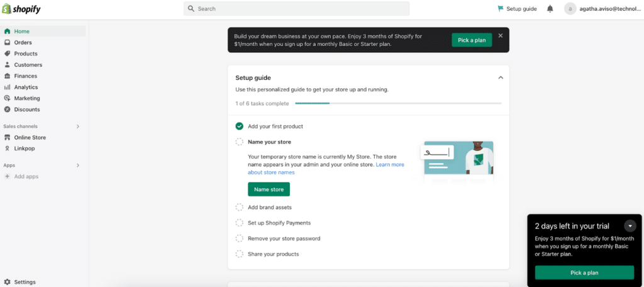The height and width of the screenshot is (287, 644).
Task: Mark the Set up Shopify Payments circle
Action: point(240,223)
